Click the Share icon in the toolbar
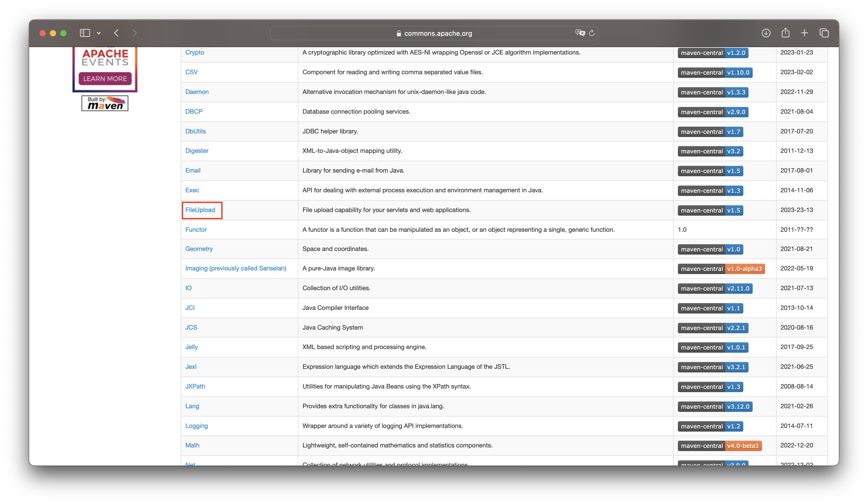The height and width of the screenshot is (504, 868). (x=785, y=33)
